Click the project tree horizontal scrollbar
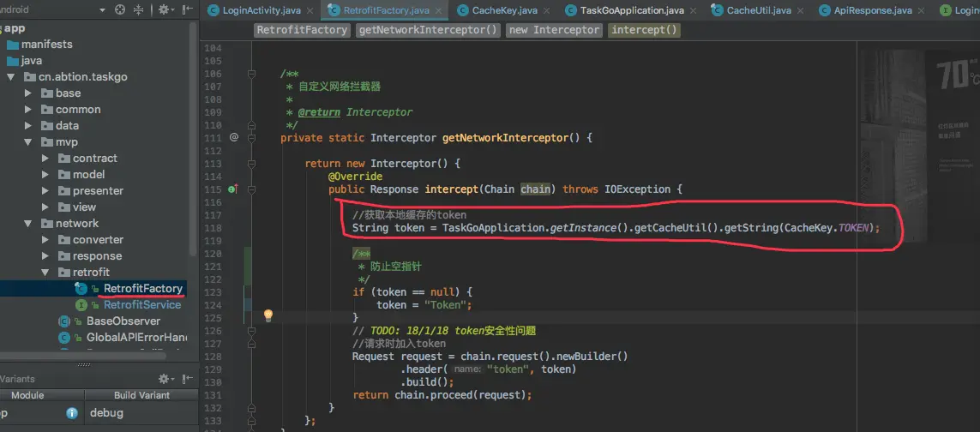Screen dimensions: 980x432 coord(83,355)
